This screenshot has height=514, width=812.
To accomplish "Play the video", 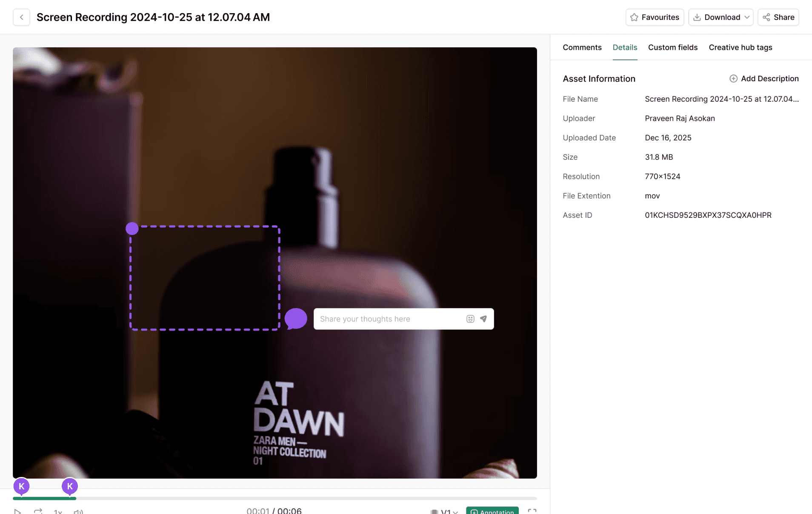I will [17, 511].
